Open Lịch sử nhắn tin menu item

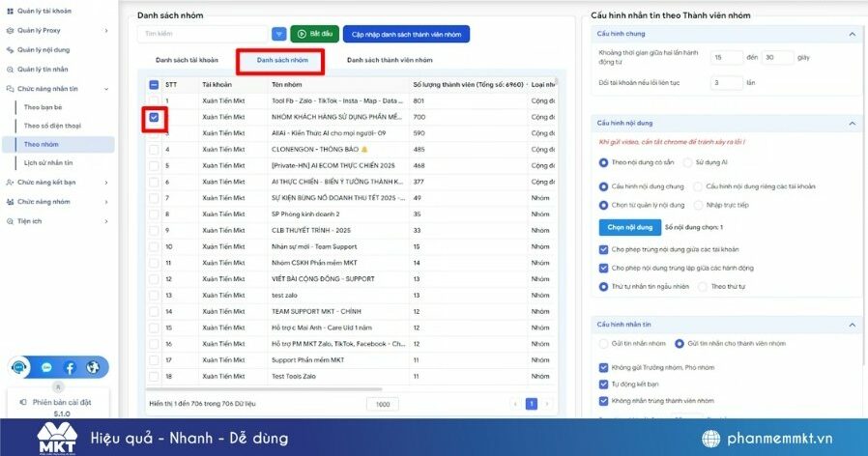[48, 162]
